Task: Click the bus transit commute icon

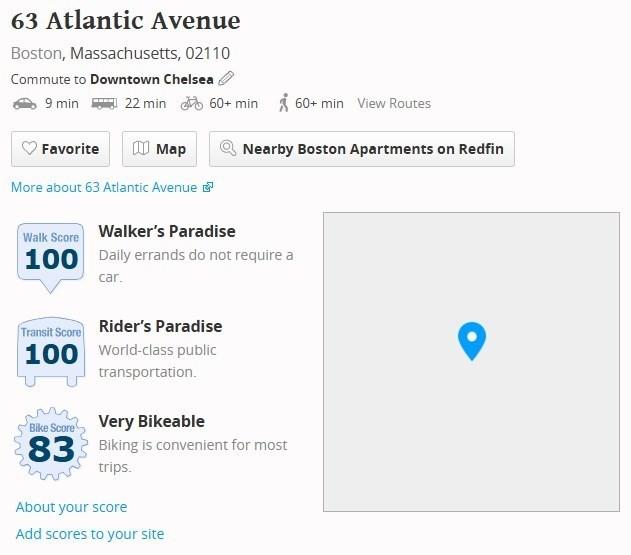Action: click(104, 103)
